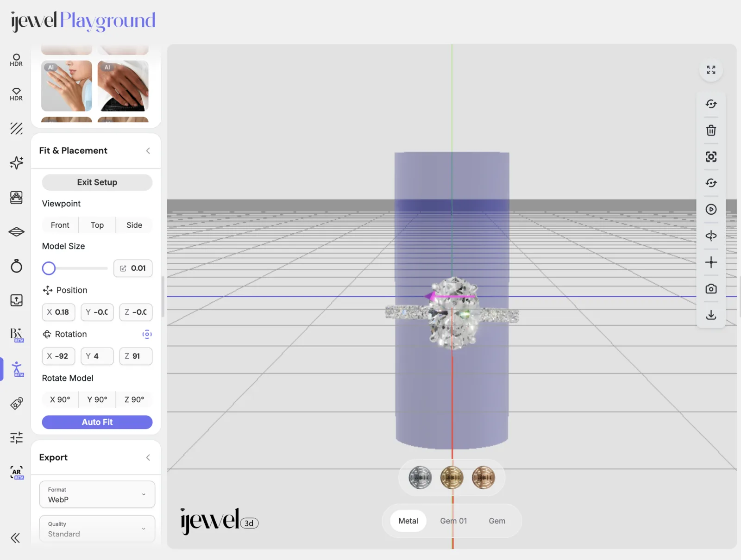Open the price tag sidebar icon
Image resolution: width=741 pixels, height=560 pixels.
click(16, 404)
